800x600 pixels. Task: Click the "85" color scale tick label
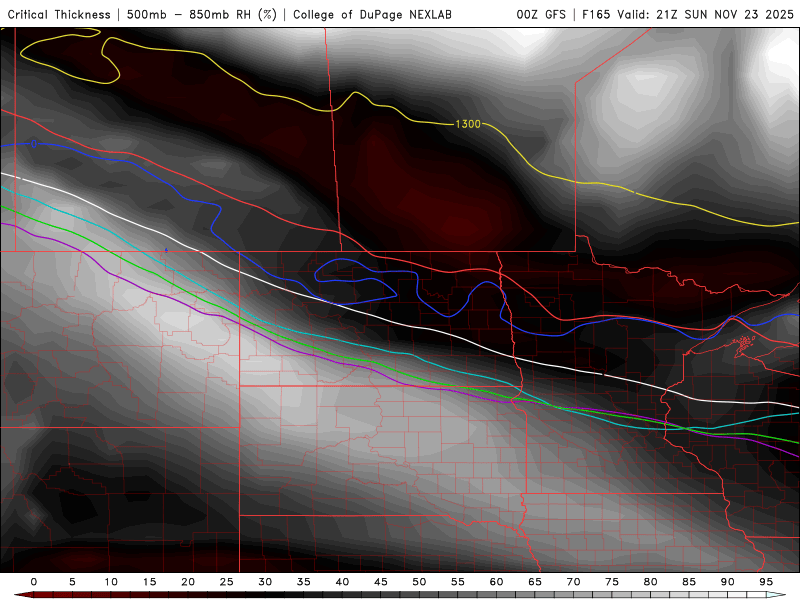[689, 582]
